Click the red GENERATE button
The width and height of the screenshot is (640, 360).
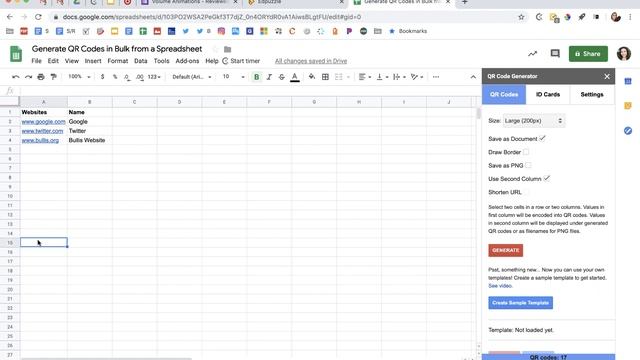click(505, 250)
